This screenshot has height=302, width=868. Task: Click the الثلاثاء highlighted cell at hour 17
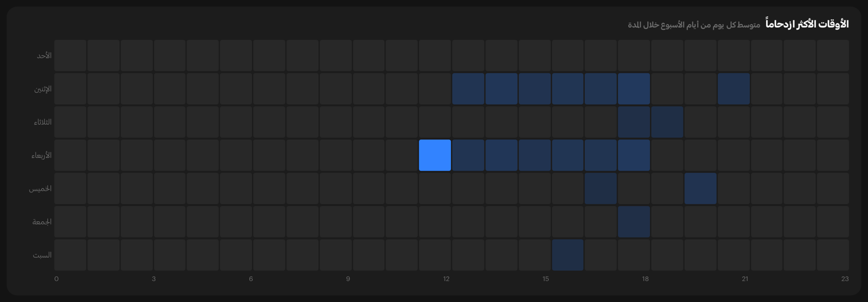coord(634,122)
